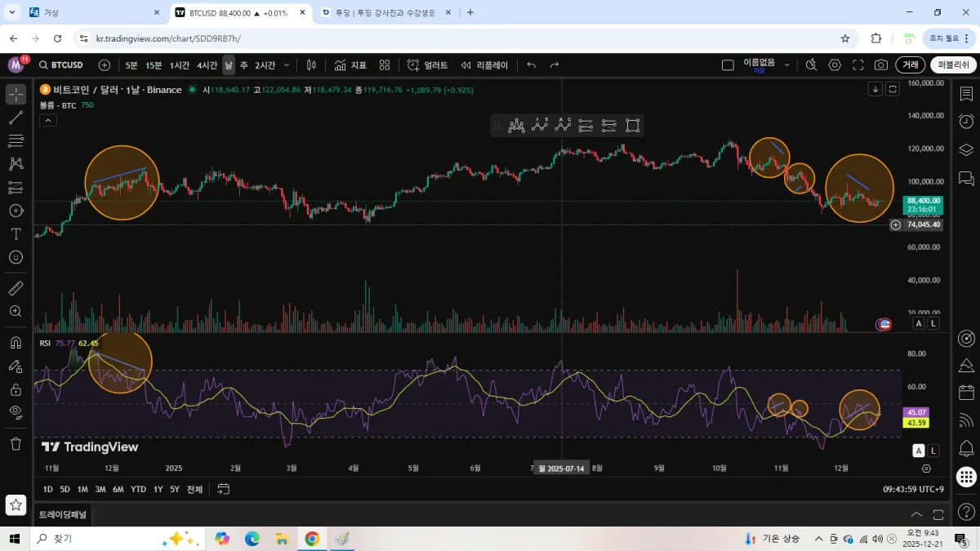980x551 pixels.
Task: Maximize the trading panel
Action: pos(939,515)
